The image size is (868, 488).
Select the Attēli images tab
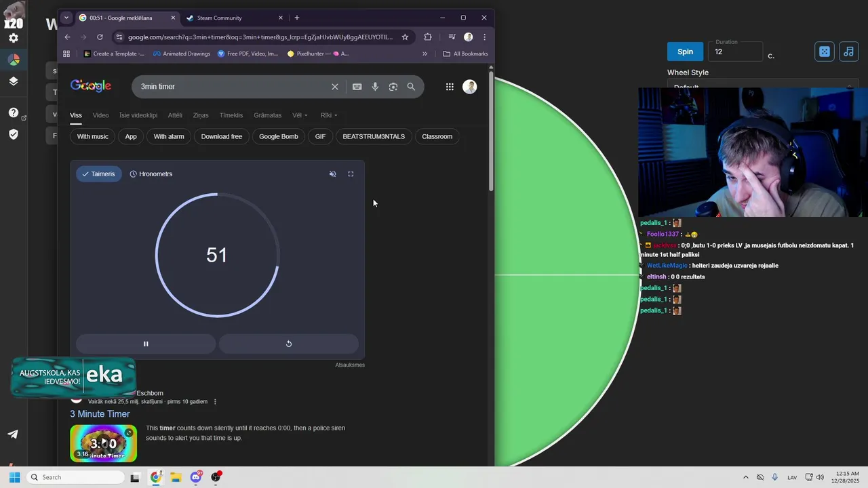point(175,115)
